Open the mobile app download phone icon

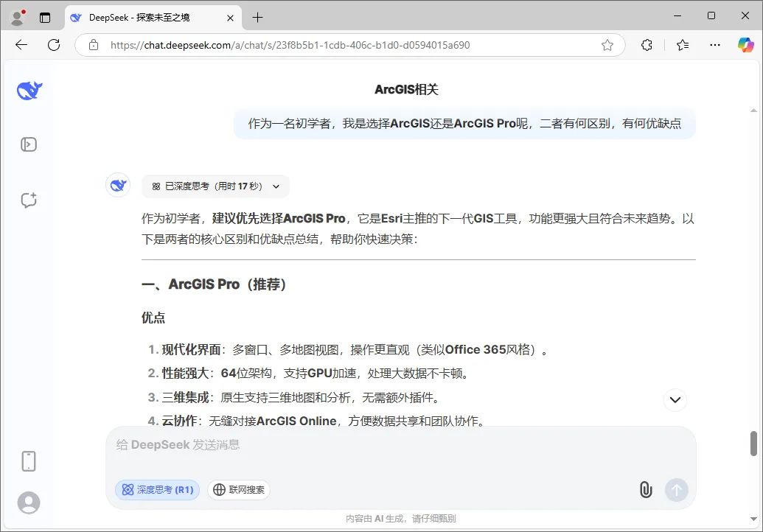click(x=29, y=461)
